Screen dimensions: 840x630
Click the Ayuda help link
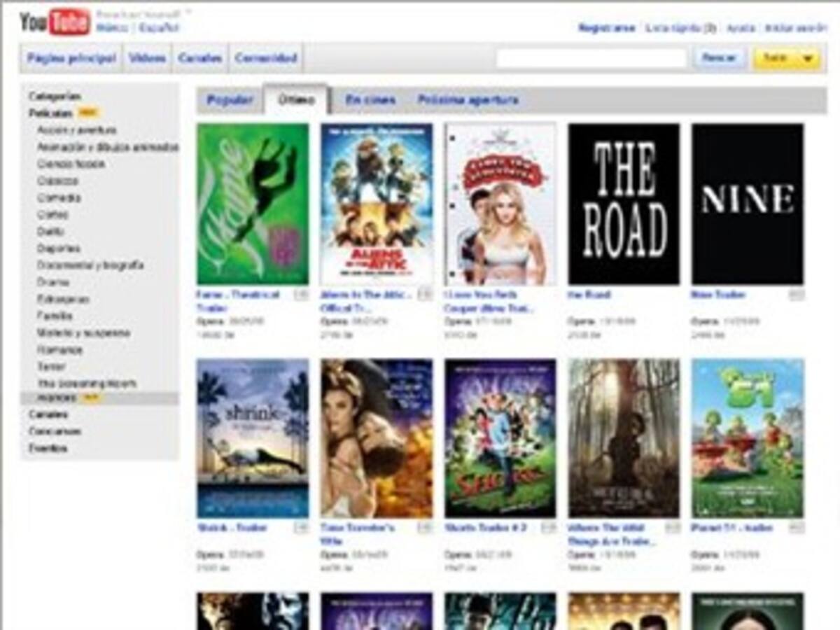[x=741, y=28]
